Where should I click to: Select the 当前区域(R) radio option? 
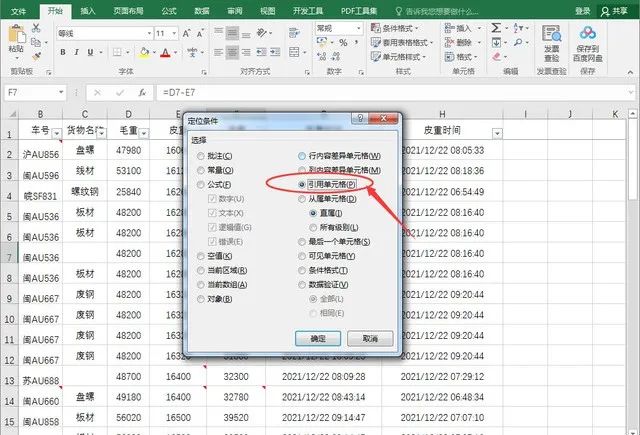tap(200, 271)
